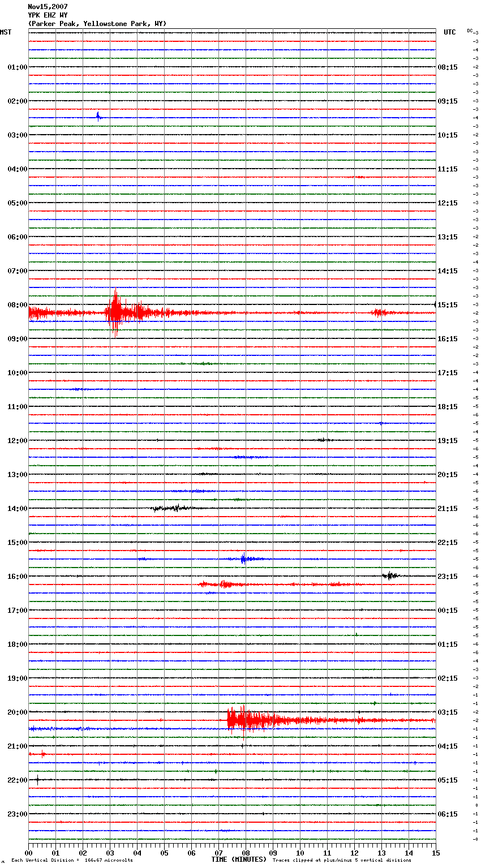Click the black burst near minute 13 on 16:00 trace
This screenshot has width=481, height=868.
click(390, 576)
